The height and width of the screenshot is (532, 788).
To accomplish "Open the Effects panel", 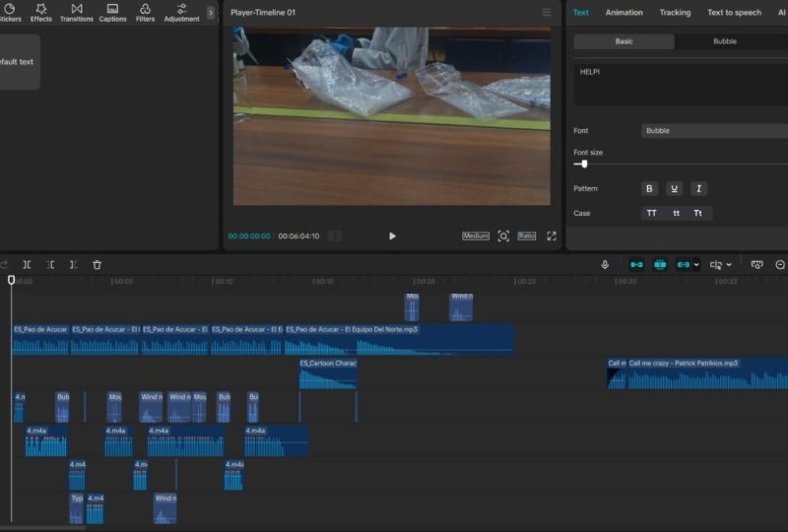I will pos(41,13).
